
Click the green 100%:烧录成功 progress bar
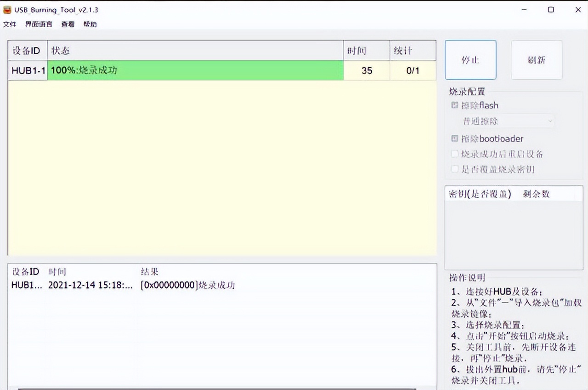[197, 71]
